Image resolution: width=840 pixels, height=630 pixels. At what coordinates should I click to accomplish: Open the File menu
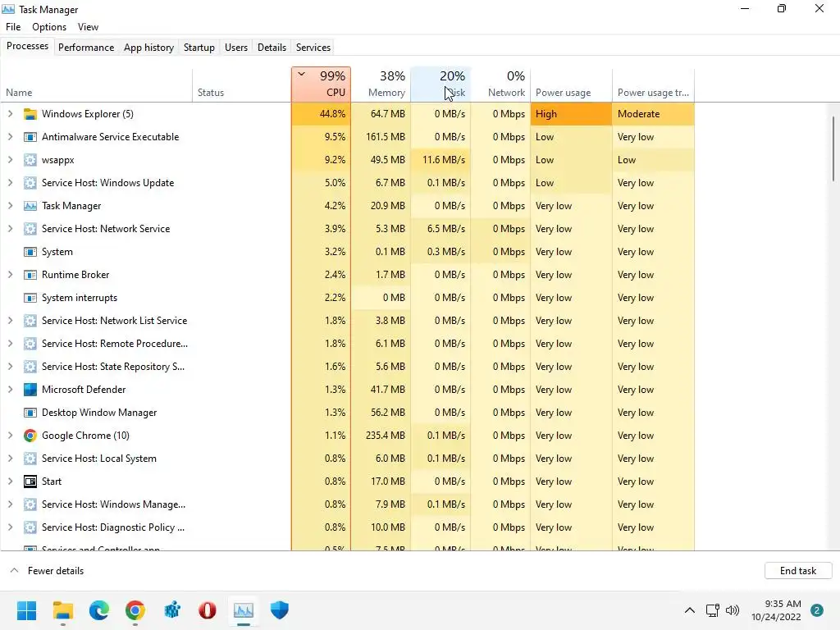[13, 27]
